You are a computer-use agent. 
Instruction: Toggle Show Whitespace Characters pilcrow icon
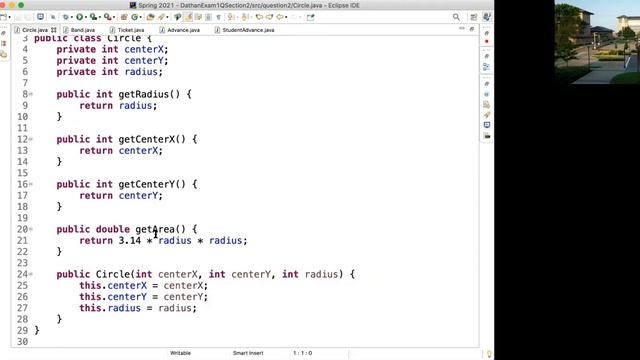219,17
